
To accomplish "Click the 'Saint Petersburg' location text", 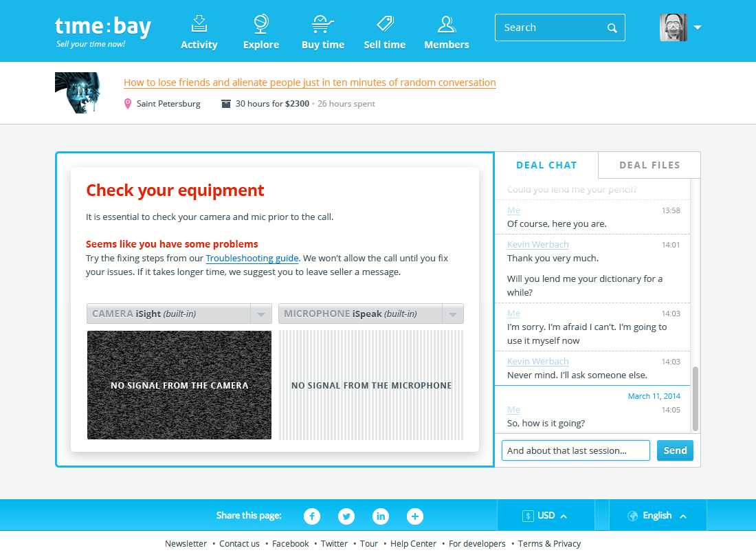I will point(168,104).
